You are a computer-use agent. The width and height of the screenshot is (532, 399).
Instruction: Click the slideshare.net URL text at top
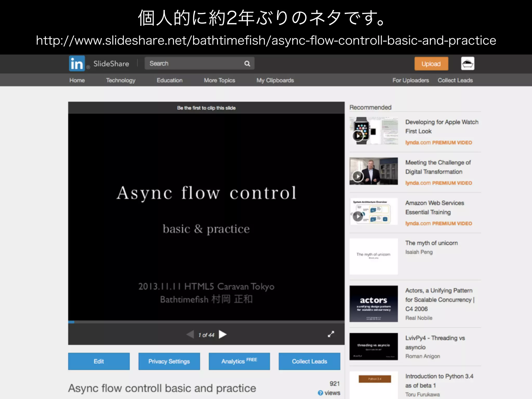click(266, 40)
